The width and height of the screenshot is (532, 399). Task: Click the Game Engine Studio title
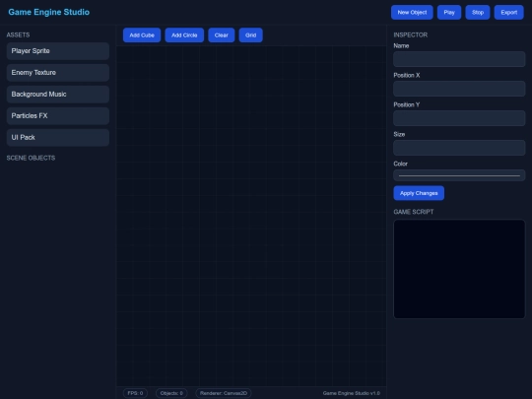click(49, 12)
